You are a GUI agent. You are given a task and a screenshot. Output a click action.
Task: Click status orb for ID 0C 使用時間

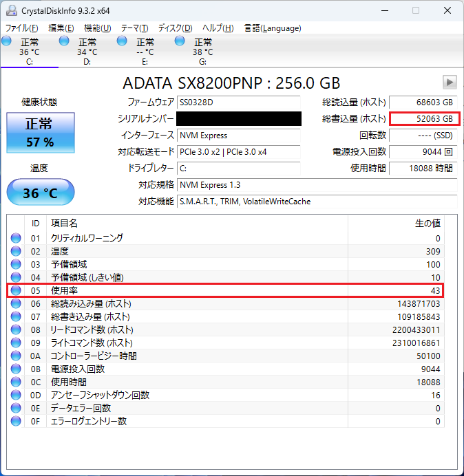tap(16, 382)
